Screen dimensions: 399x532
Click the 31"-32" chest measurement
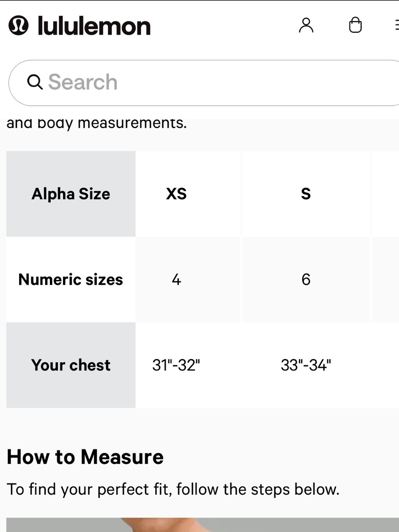pos(176,365)
